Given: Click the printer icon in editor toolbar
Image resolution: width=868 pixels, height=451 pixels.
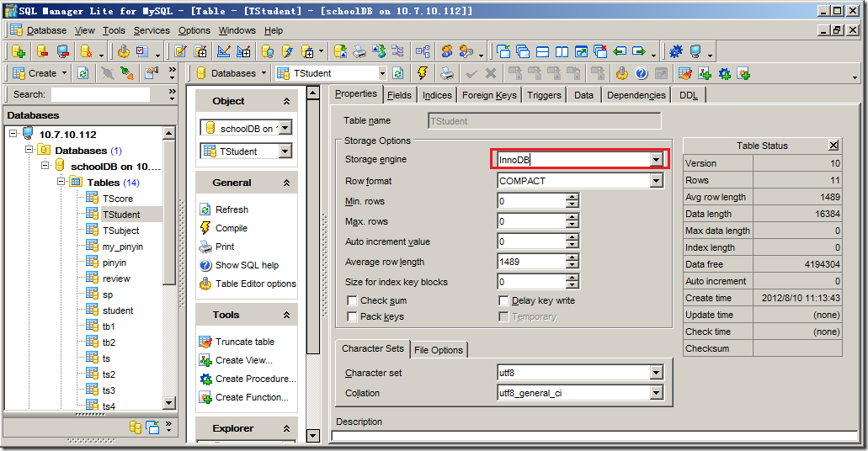Looking at the screenshot, I should click(447, 73).
